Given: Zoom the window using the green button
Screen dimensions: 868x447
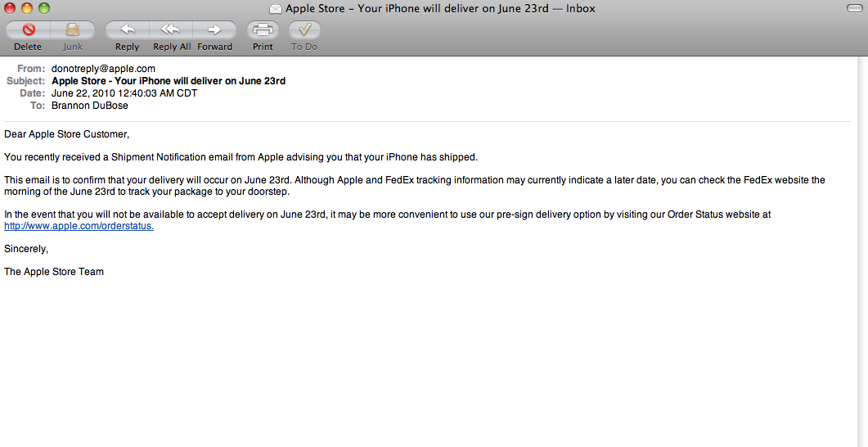Looking at the screenshot, I should coord(43,8).
